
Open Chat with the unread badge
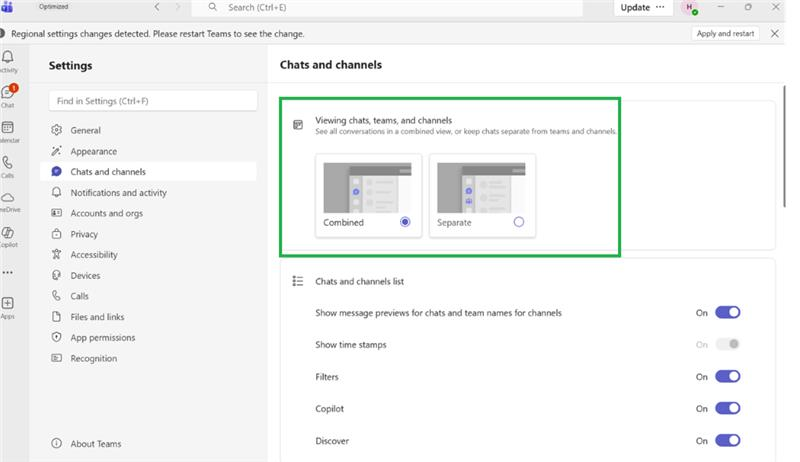point(8,93)
